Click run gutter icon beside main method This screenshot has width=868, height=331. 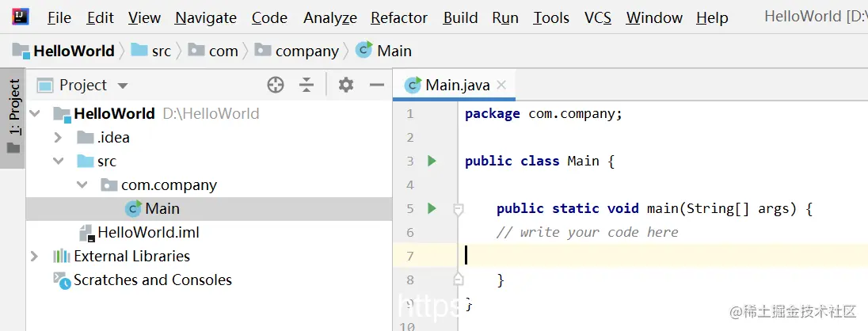pyautogui.click(x=432, y=209)
